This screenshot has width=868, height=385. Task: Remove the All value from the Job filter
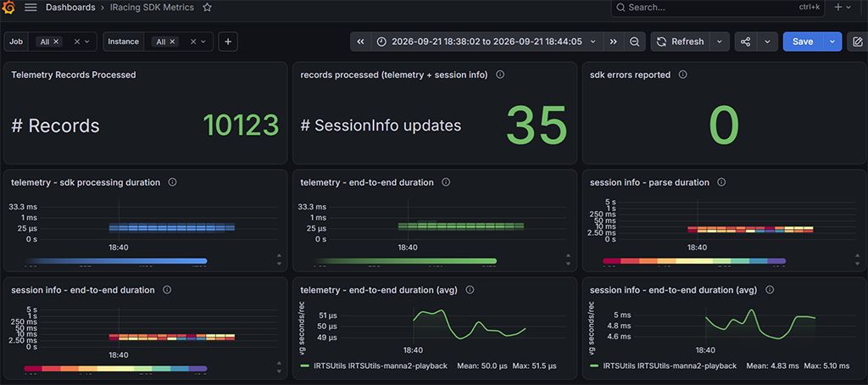(x=56, y=42)
